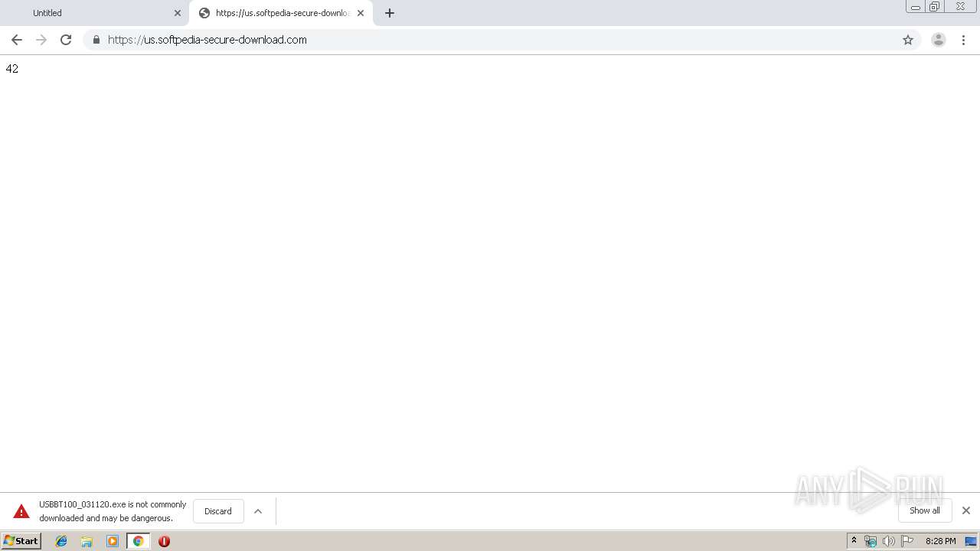Image resolution: width=980 pixels, height=551 pixels.
Task: Expand download options arrow next to Discard
Action: click(258, 511)
